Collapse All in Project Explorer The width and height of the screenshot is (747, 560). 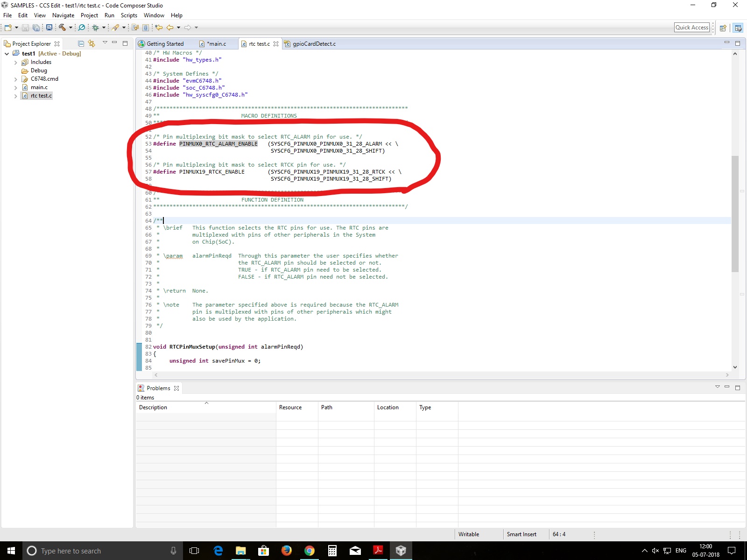[x=81, y=43]
